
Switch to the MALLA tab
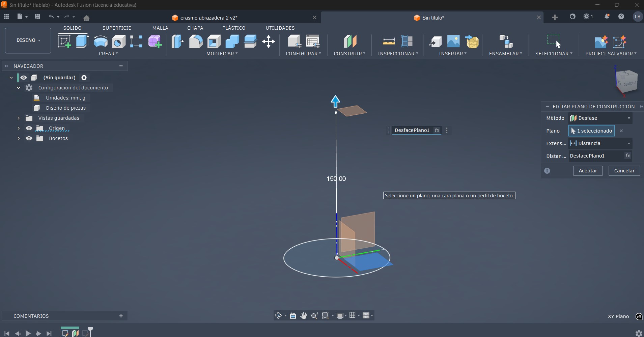(x=160, y=28)
